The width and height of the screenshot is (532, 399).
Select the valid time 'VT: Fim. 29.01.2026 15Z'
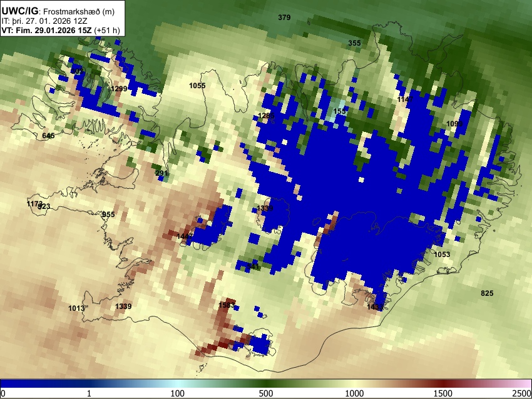[x=46, y=30]
